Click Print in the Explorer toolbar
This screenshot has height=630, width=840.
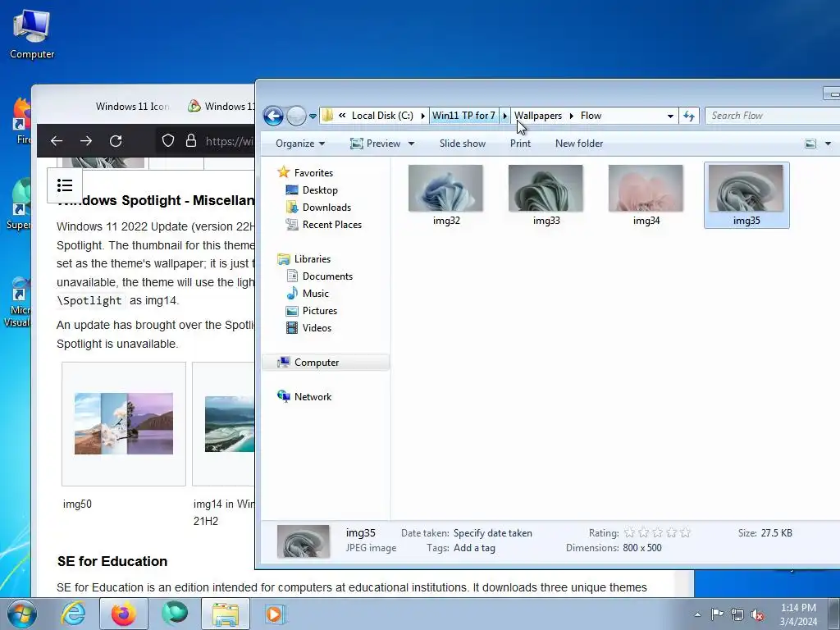point(520,144)
